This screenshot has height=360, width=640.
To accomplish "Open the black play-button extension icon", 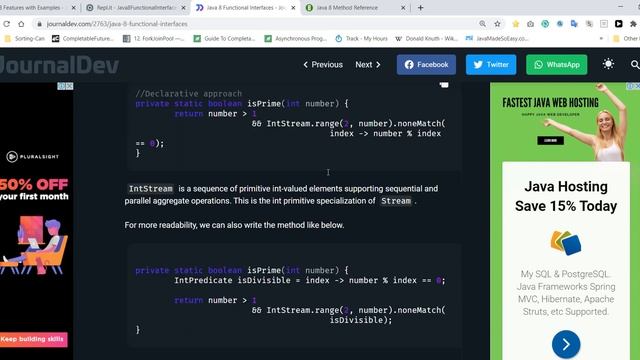I will [x=618, y=24].
